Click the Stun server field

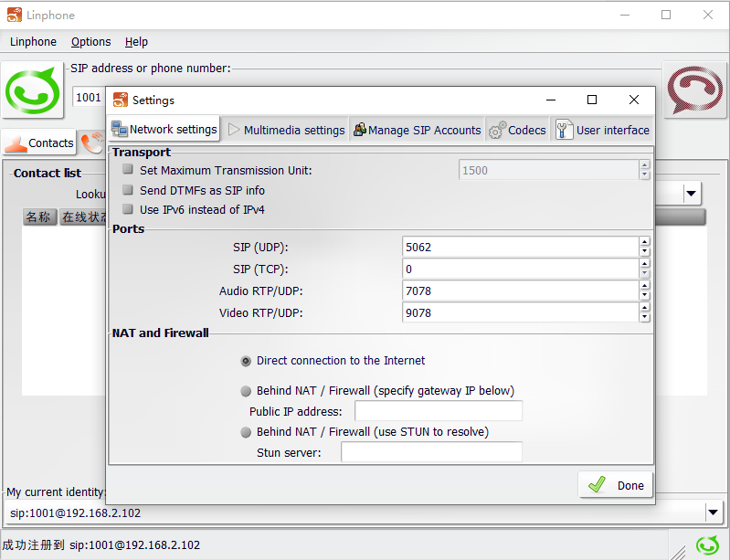[431, 452]
